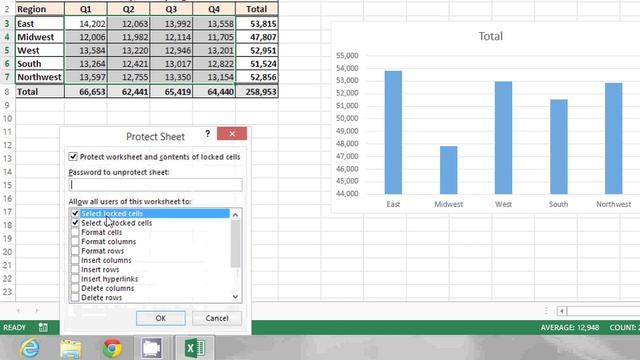
Task: Select the East row label cell
Action: pos(40,24)
